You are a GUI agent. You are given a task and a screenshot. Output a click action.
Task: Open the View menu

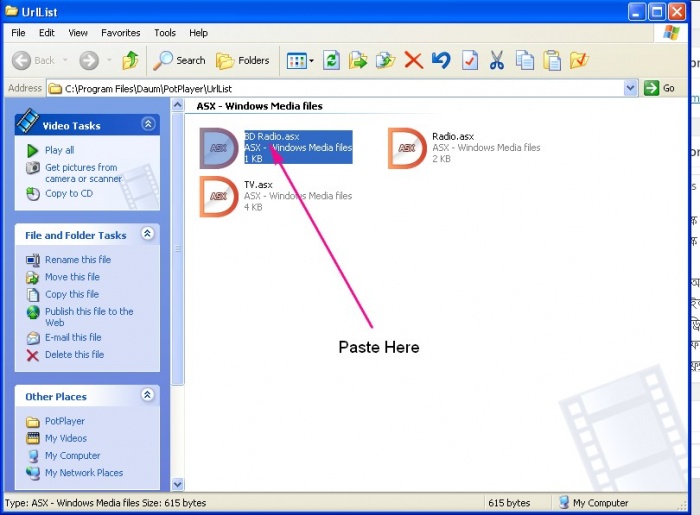(78, 33)
